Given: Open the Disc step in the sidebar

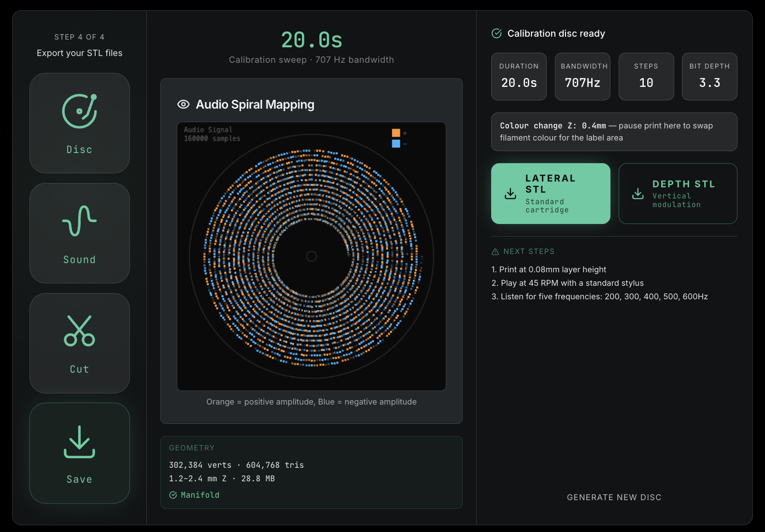Looking at the screenshot, I should 80,123.
